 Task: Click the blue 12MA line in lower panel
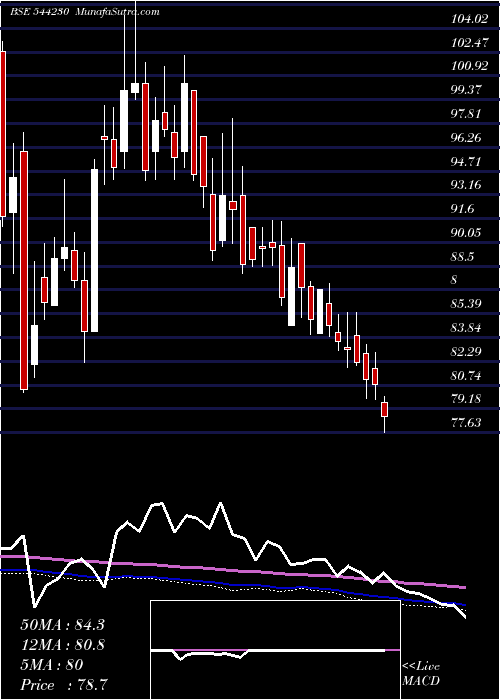232,584
